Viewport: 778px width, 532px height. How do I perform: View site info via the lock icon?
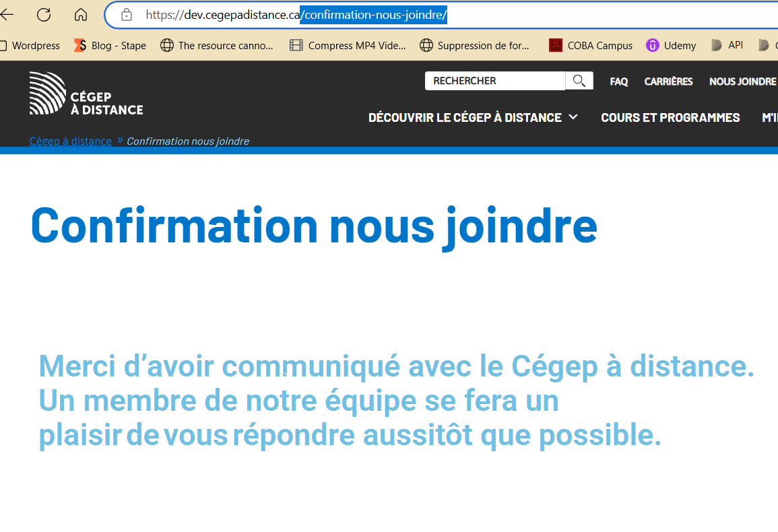click(x=126, y=15)
